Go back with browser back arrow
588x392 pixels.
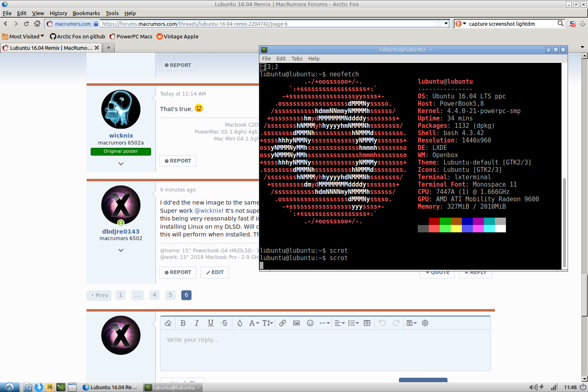[x=6, y=24]
